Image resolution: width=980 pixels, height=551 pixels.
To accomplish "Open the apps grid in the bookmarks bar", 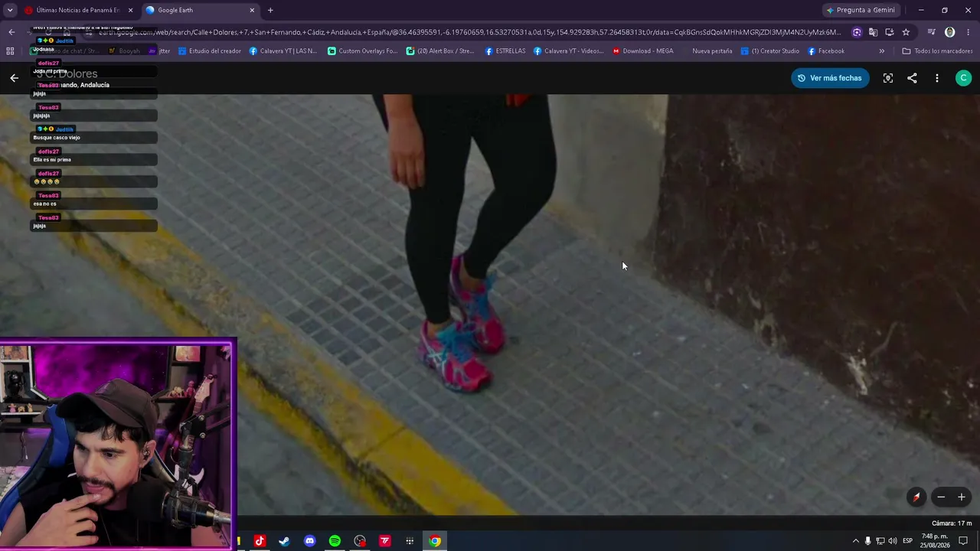I will click(x=10, y=51).
